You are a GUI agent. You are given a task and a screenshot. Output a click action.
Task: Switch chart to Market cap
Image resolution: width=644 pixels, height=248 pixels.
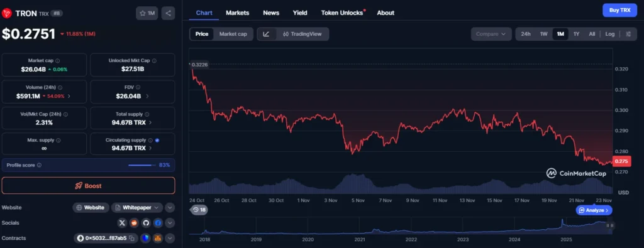(233, 34)
